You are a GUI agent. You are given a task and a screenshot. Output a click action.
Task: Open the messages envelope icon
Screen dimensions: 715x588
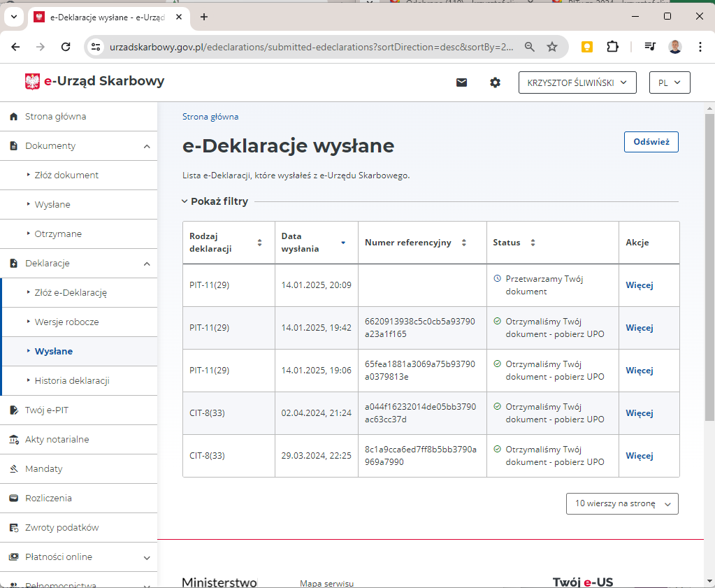click(461, 83)
